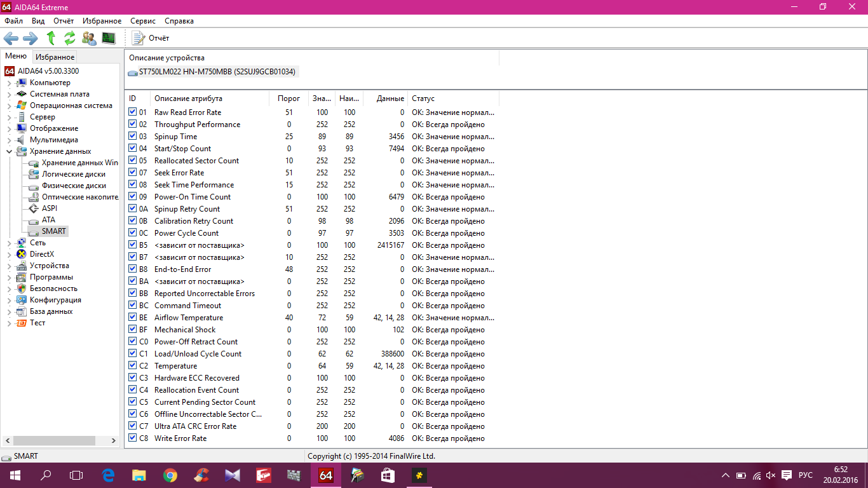The height and width of the screenshot is (488, 868).
Task: Sort by the Порог column header
Action: tap(289, 98)
